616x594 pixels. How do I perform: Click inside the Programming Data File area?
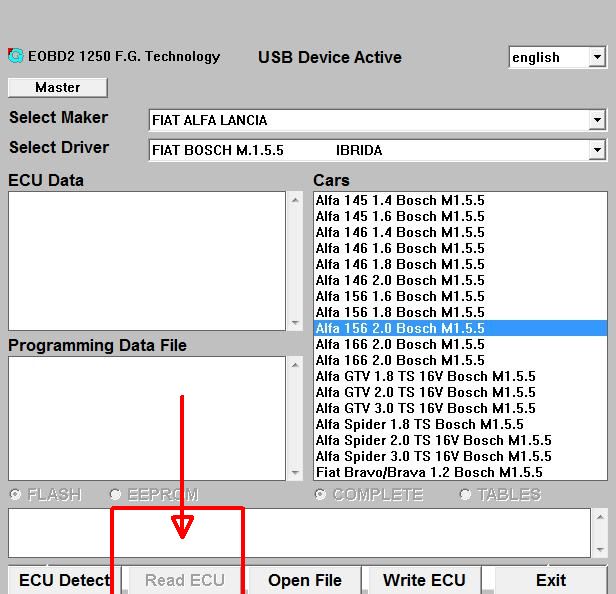[x=147, y=418]
